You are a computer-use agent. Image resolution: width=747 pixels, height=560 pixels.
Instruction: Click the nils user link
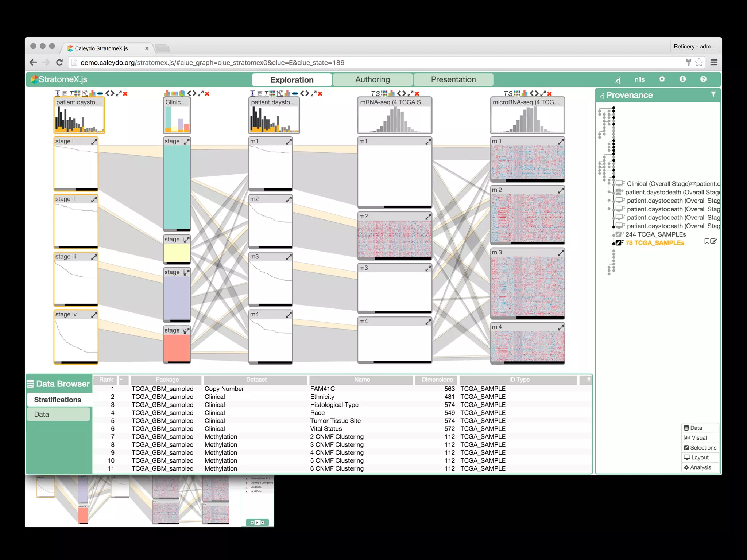point(639,79)
